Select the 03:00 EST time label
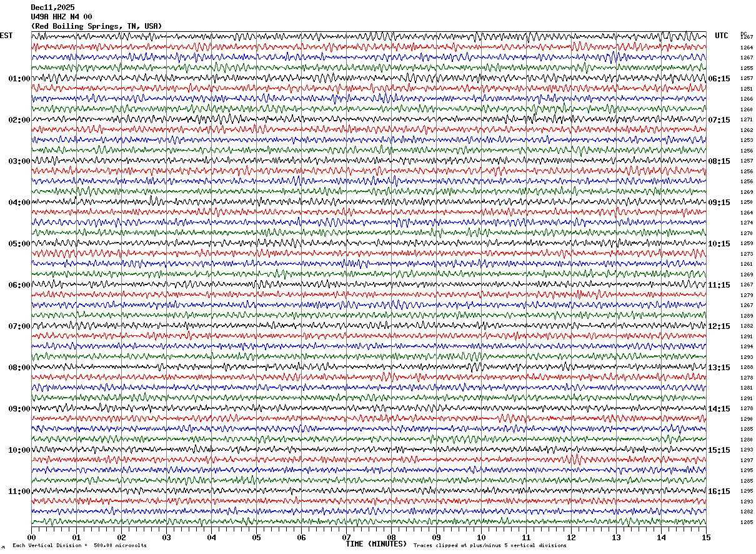756x554 pixels. (19, 161)
